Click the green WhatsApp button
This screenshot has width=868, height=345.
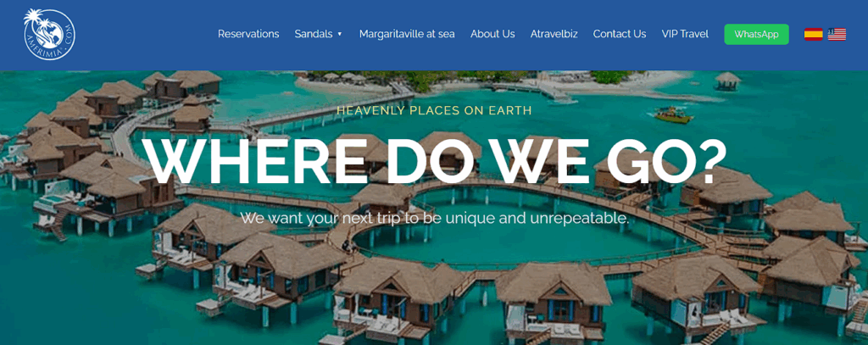point(756,35)
